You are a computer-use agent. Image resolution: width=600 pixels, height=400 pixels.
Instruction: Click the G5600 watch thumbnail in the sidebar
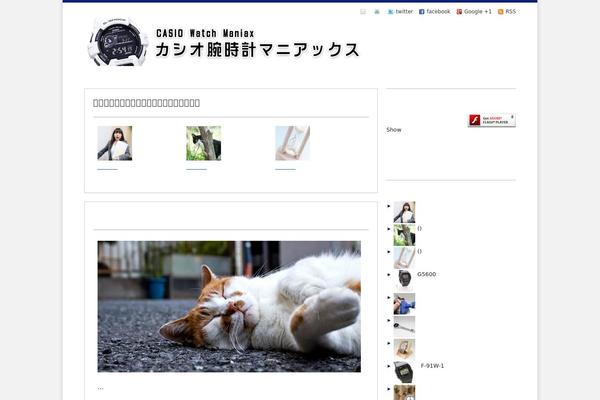tap(404, 279)
